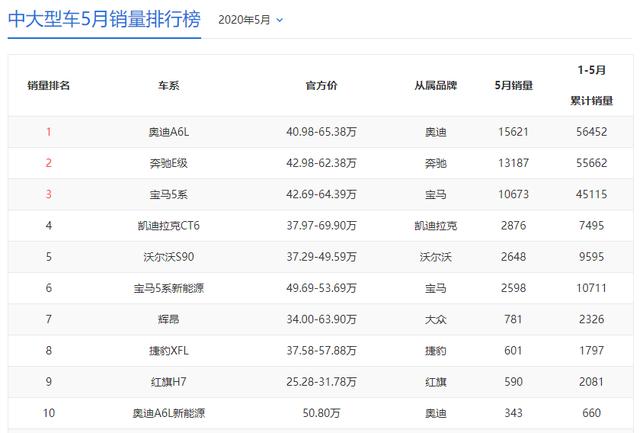Open the 捷豹XFL car series link
This screenshot has width=640, height=433.
[169, 351]
